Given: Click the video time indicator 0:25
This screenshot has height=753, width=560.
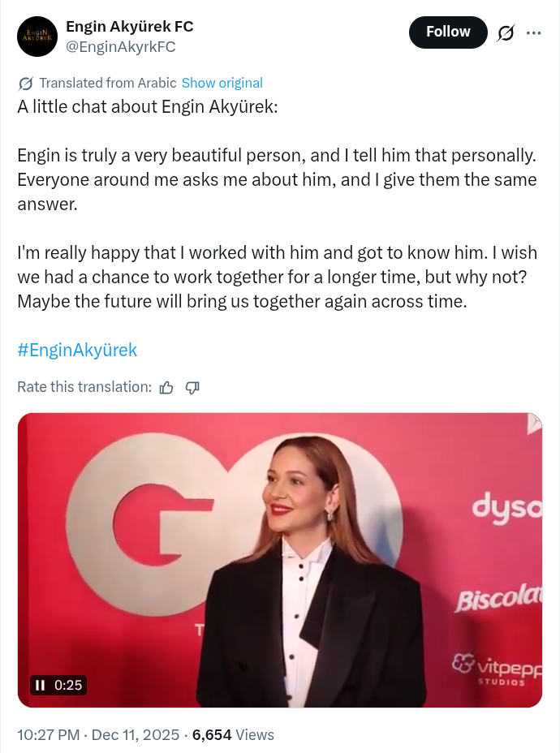Looking at the screenshot, I should point(68,685).
